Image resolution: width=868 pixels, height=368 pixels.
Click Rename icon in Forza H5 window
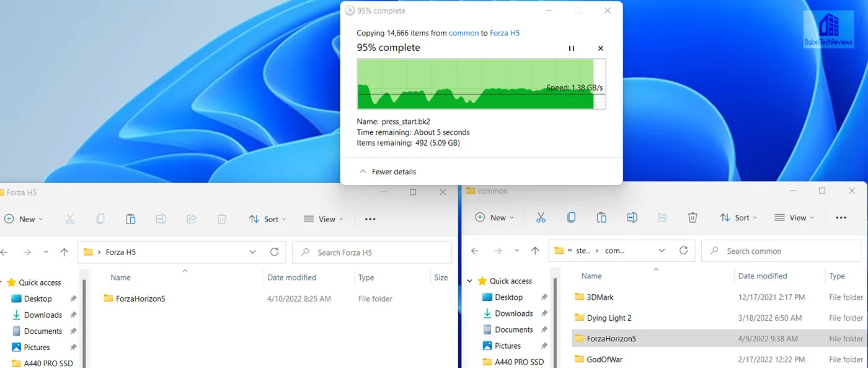coord(161,219)
